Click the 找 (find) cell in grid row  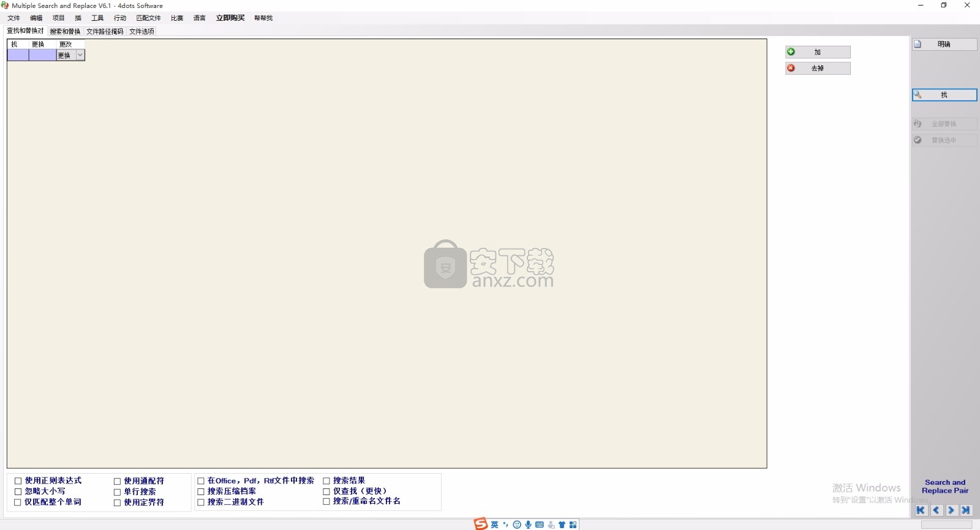[18, 55]
